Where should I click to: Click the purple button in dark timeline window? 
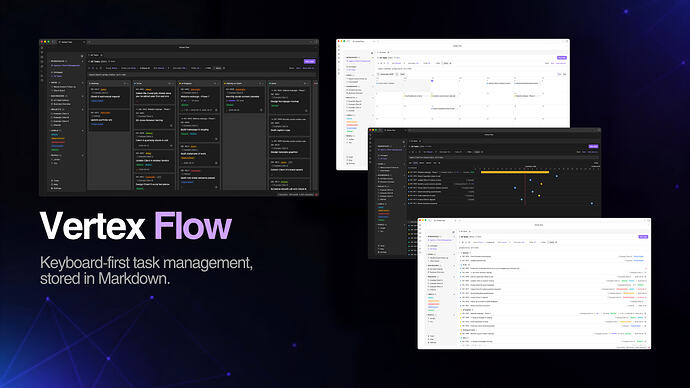click(593, 146)
